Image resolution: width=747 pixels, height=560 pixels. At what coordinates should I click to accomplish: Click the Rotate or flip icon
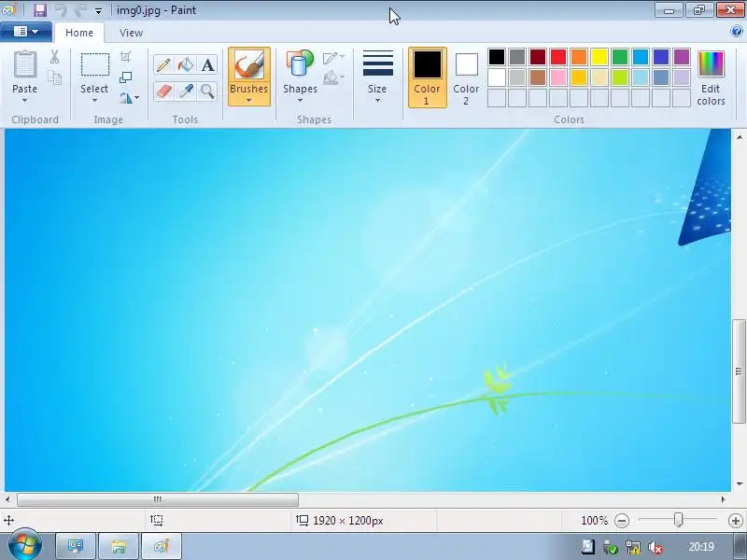point(125,98)
